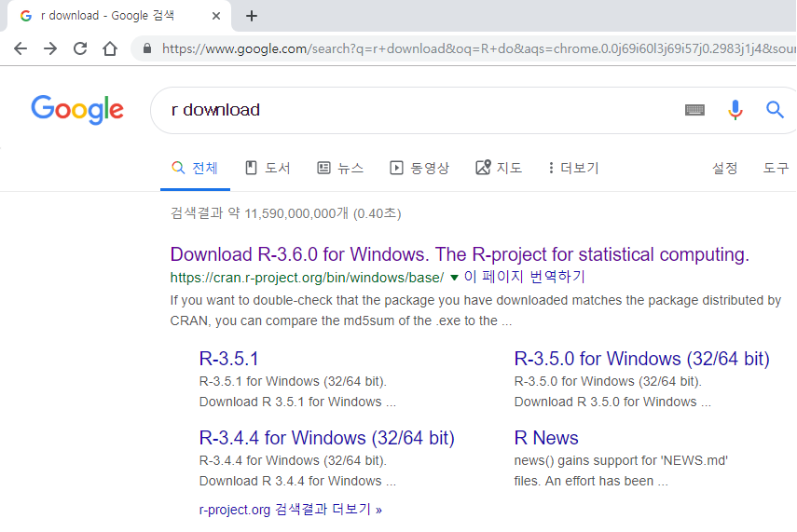Open 'R-3.4.4 for Windows (32/64 bit)' sitelink
This screenshot has height=532, width=797.
pos(327,438)
